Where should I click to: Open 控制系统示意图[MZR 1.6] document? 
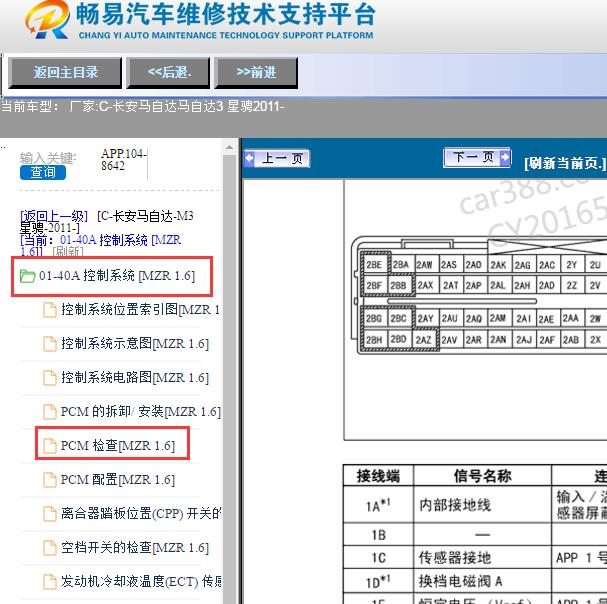[135, 343]
